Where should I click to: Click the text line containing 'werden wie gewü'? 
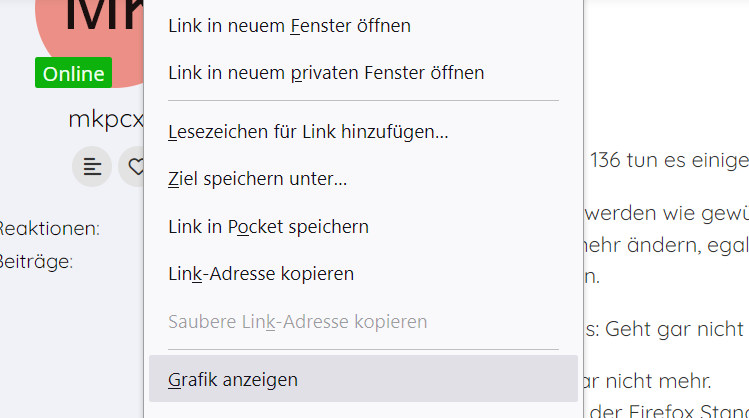coord(664,214)
